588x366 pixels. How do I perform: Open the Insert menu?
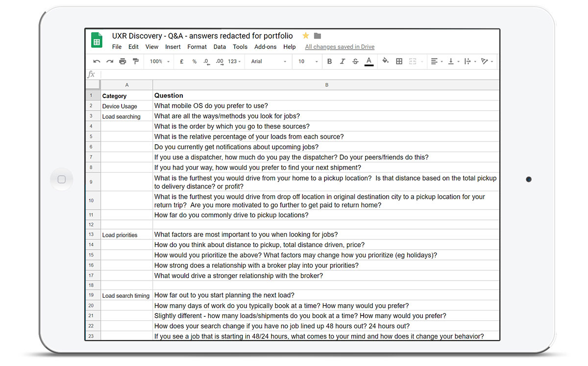click(x=173, y=47)
